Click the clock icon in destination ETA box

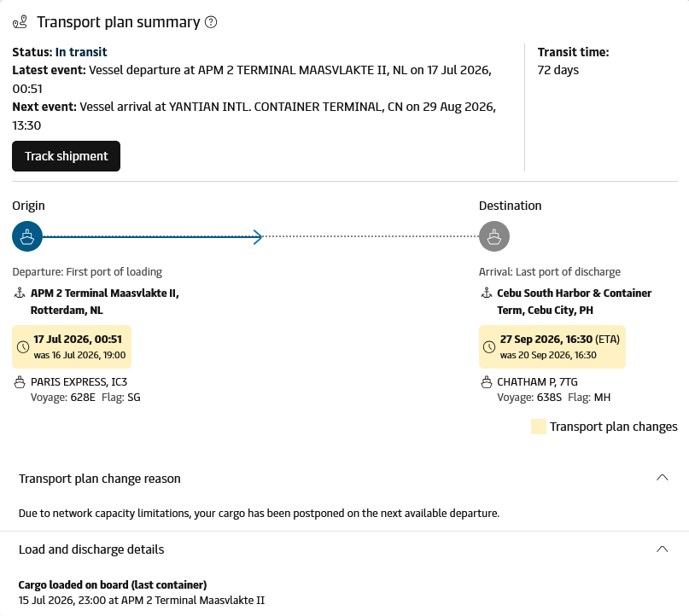(489, 347)
